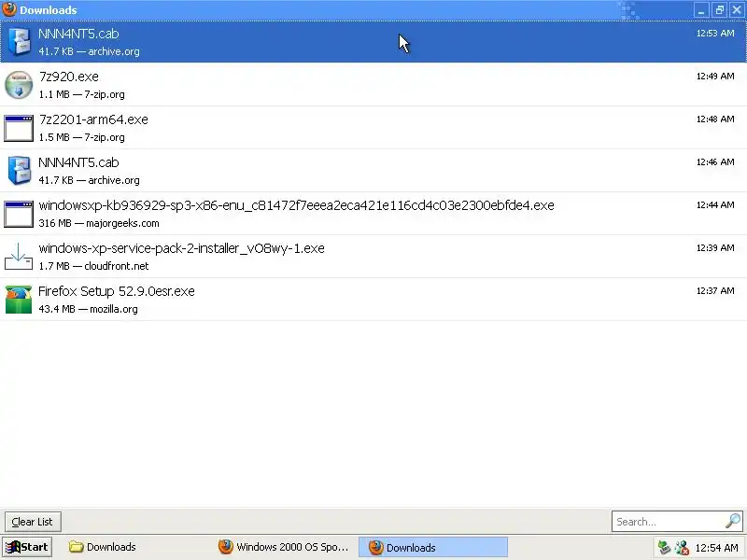Click the 1.5 MB — 7-zip.org text
Viewport: 747px width, 560px height.
(81, 137)
